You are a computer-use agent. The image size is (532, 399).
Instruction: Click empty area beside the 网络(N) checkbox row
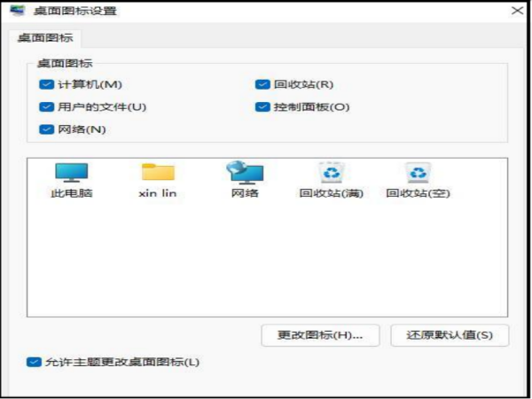305,129
